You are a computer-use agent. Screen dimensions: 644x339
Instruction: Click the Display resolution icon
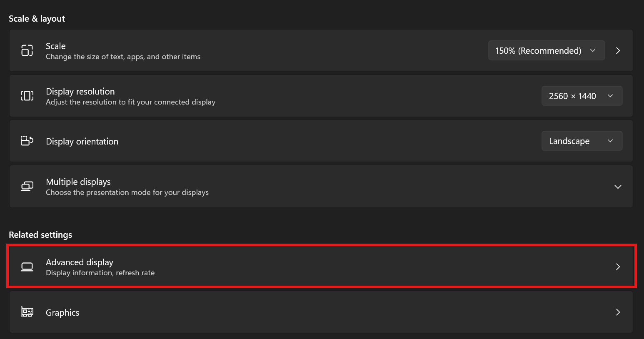(27, 96)
